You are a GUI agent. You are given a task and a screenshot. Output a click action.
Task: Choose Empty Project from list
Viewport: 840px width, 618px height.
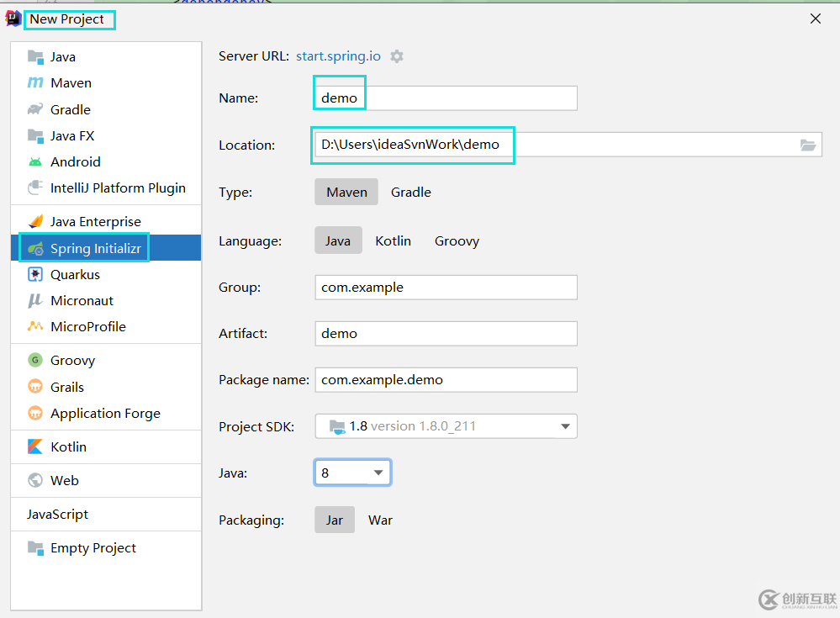(92, 547)
